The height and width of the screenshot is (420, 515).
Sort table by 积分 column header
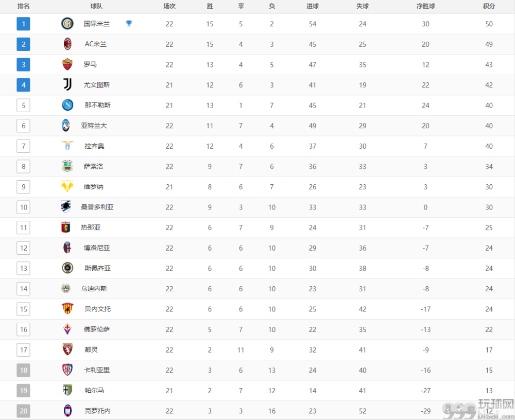[489, 6]
